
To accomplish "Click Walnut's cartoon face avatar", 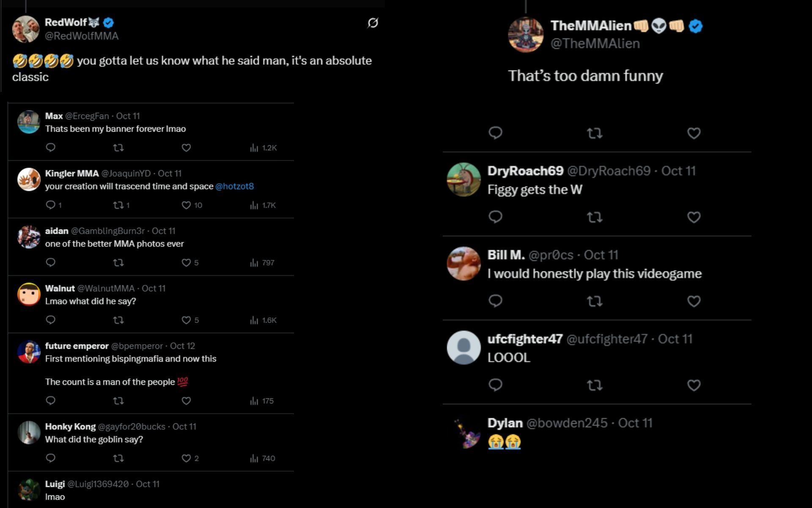I will (29, 294).
